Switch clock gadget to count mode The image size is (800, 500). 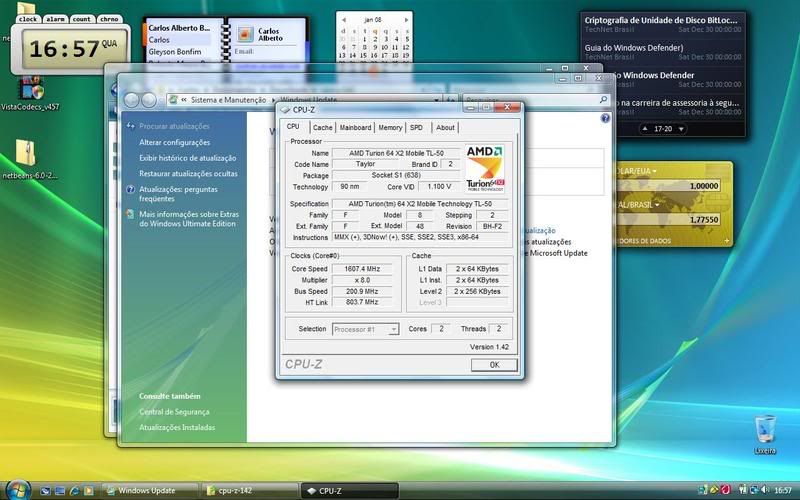point(82,19)
